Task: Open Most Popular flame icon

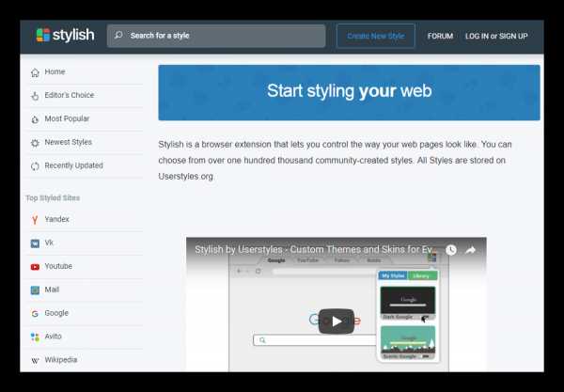Action: coord(35,119)
